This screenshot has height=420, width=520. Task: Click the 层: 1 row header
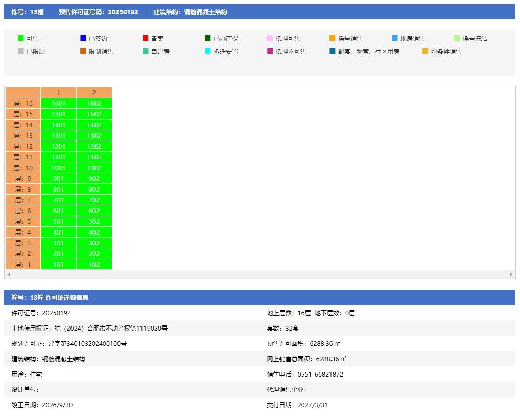(23, 264)
